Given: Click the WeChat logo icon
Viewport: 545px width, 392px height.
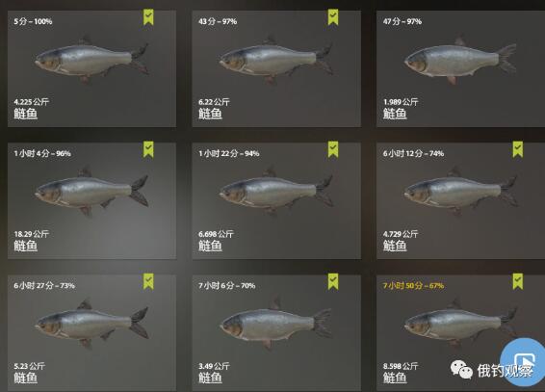Looking at the screenshot, I should tap(461, 370).
